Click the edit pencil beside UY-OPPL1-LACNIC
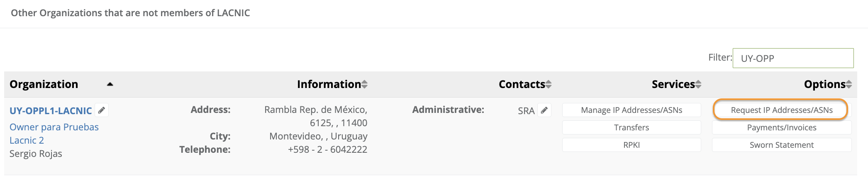868x176 pixels. coord(102,110)
